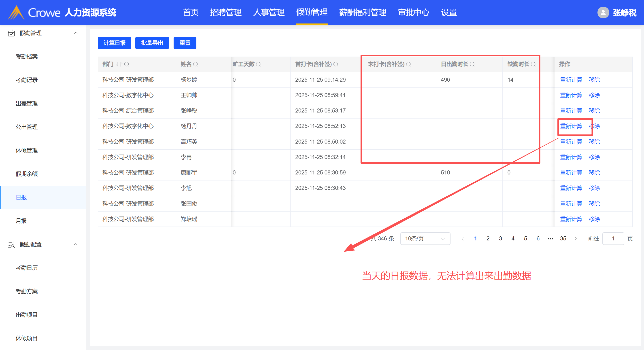
Task: Click search icon in 旷工天数 header
Action: (x=259, y=64)
